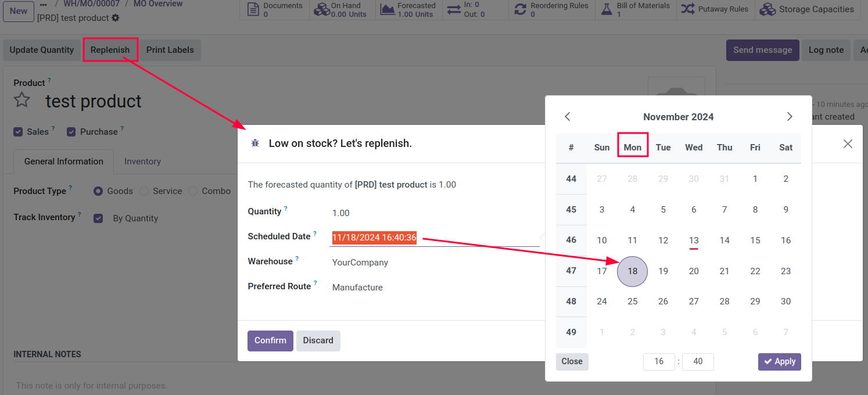Open Bill of Materials flask icon

click(607, 9)
